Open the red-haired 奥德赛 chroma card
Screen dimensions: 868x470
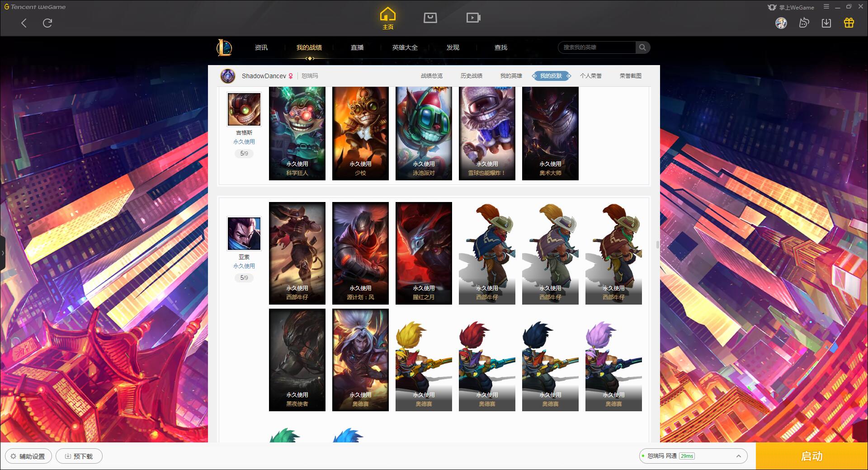[x=487, y=360]
